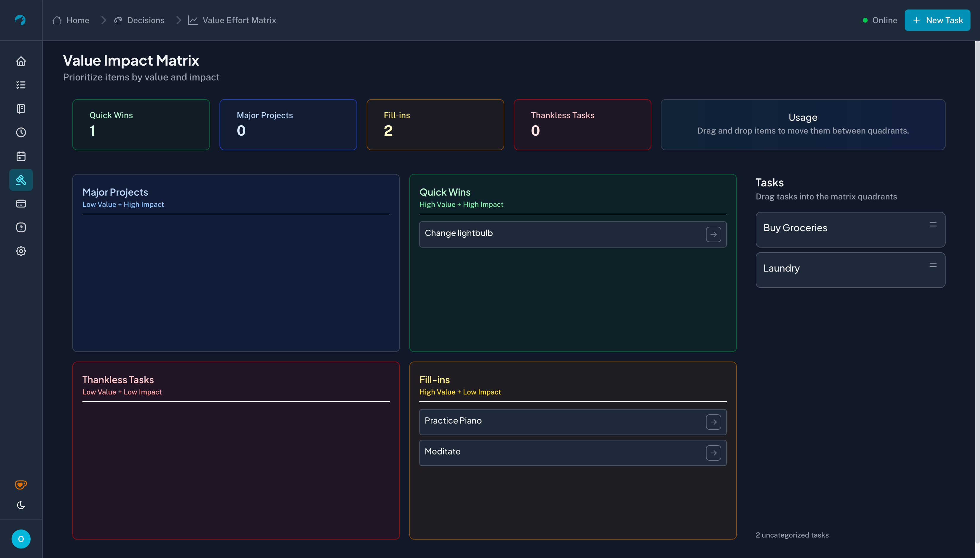Go to Home breadcrumb link
This screenshot has height=558, width=980.
(78, 20)
